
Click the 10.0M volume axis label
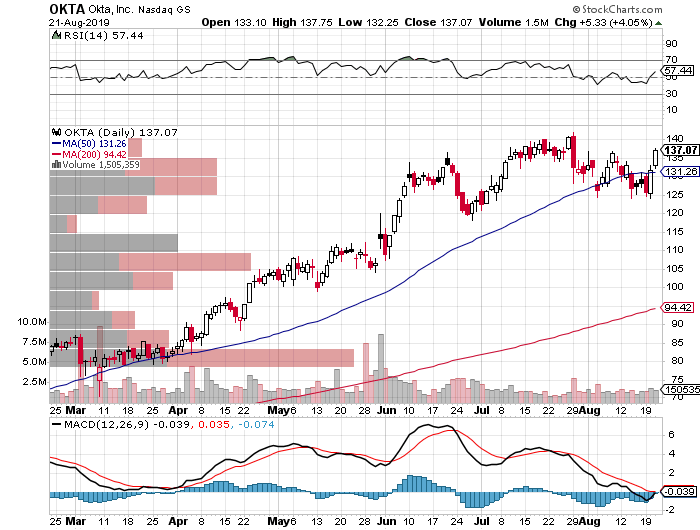[x=32, y=321]
